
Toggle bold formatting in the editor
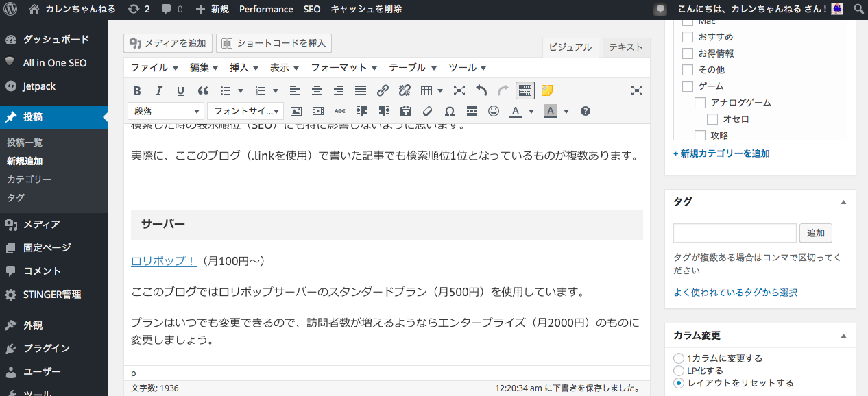[137, 90]
